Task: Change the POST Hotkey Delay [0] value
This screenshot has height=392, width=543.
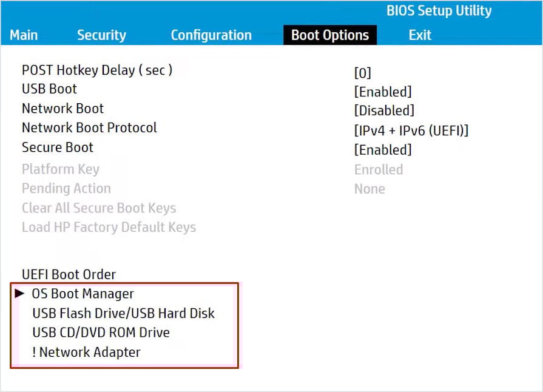Action: click(x=362, y=73)
